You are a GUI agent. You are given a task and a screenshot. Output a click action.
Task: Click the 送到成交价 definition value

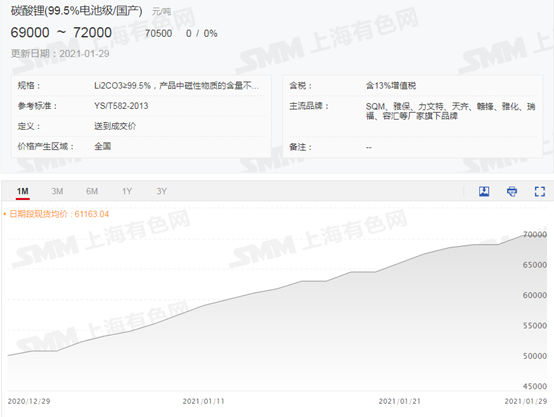[x=115, y=126]
